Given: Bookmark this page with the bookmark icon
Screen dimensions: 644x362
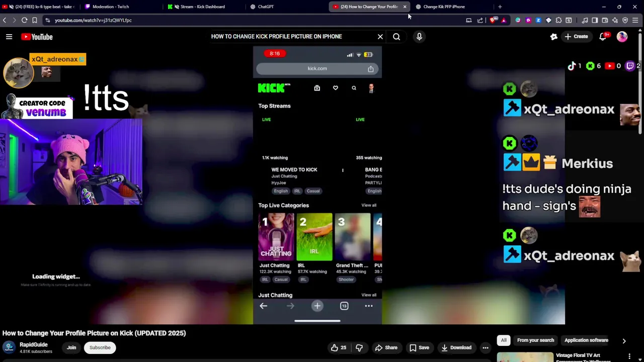Looking at the screenshot, I should (x=35, y=20).
